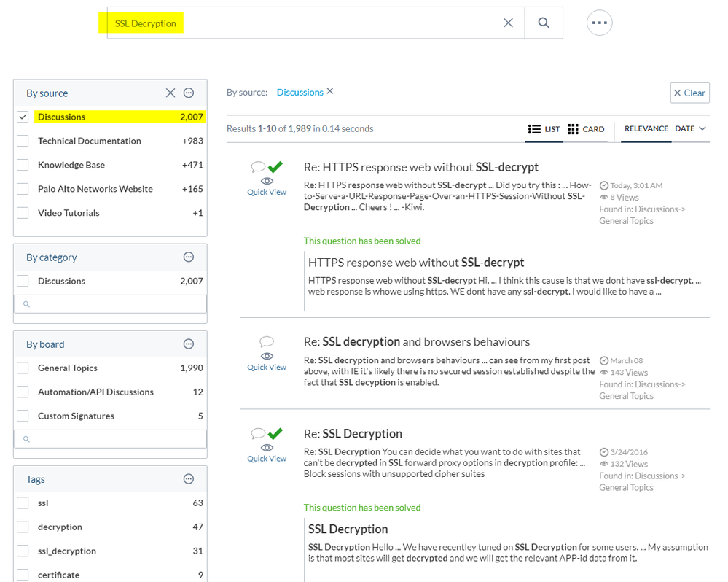
Task: Check the Technical Documentation source checkbox
Action: [23, 141]
